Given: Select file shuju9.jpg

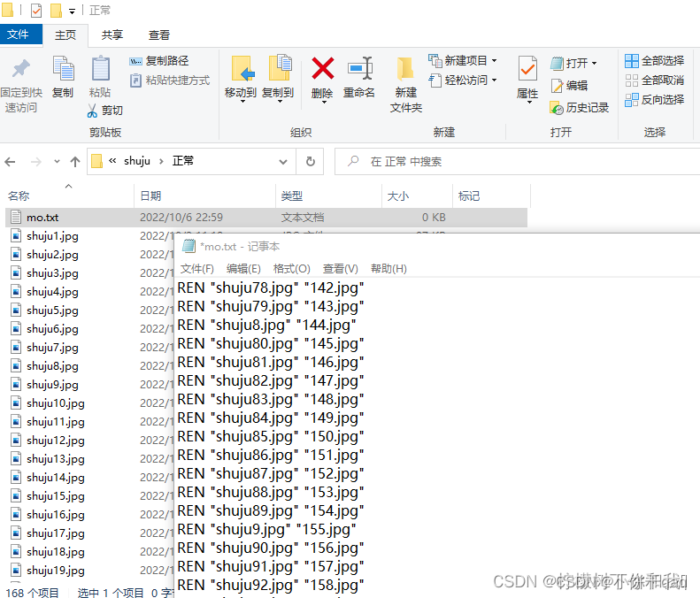Looking at the screenshot, I should 52,385.
